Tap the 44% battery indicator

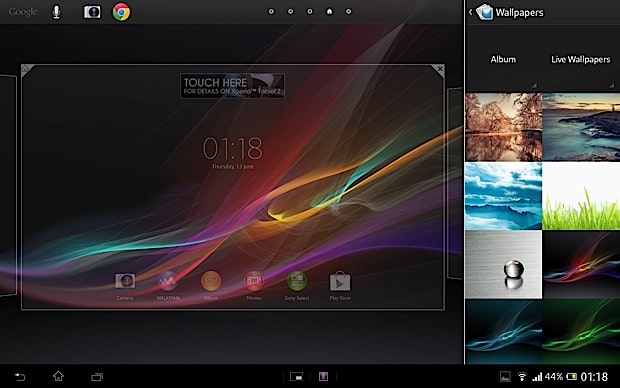tap(561, 377)
